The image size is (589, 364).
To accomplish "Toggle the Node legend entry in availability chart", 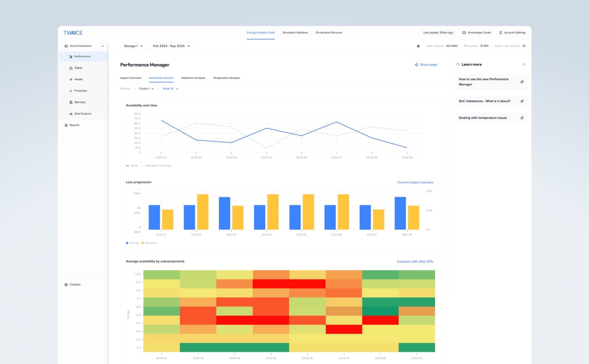I will click(x=132, y=166).
